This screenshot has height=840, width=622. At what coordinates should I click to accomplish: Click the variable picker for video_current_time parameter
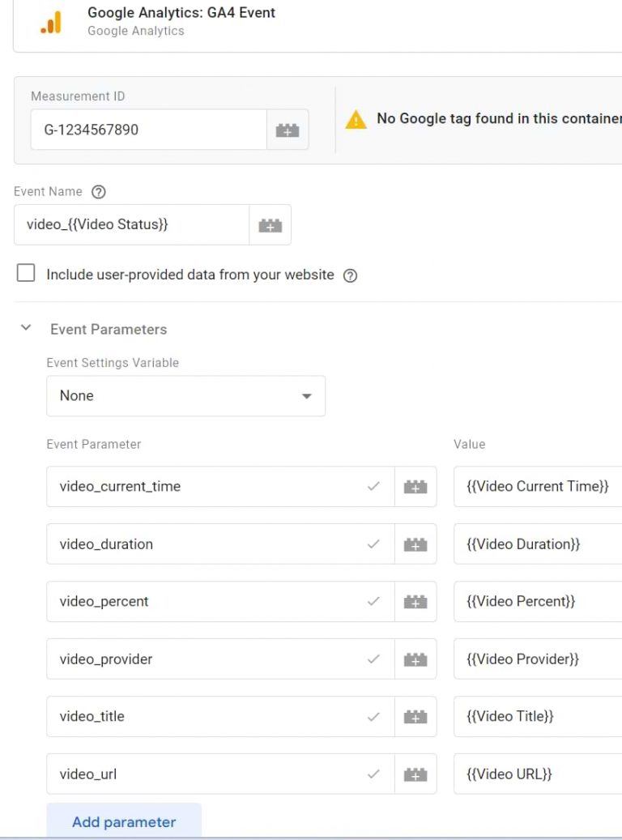click(415, 486)
